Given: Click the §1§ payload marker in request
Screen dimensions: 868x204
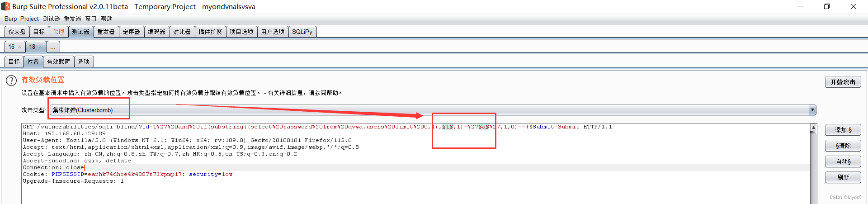Looking at the screenshot, I should 448,127.
